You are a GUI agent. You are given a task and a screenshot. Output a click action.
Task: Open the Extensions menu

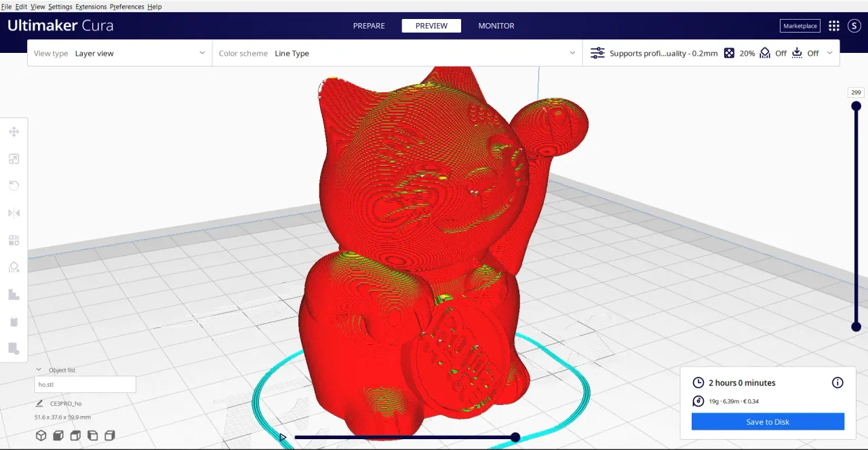point(91,6)
